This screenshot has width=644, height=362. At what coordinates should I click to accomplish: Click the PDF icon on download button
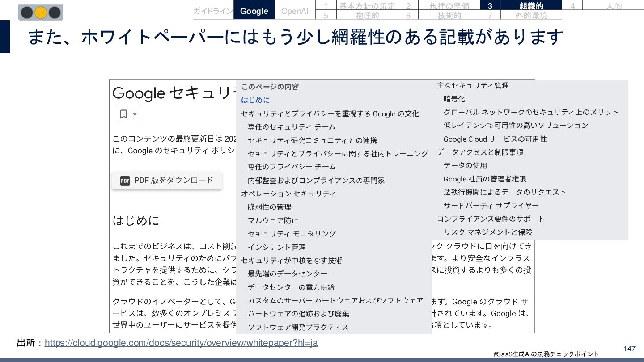[125, 181]
